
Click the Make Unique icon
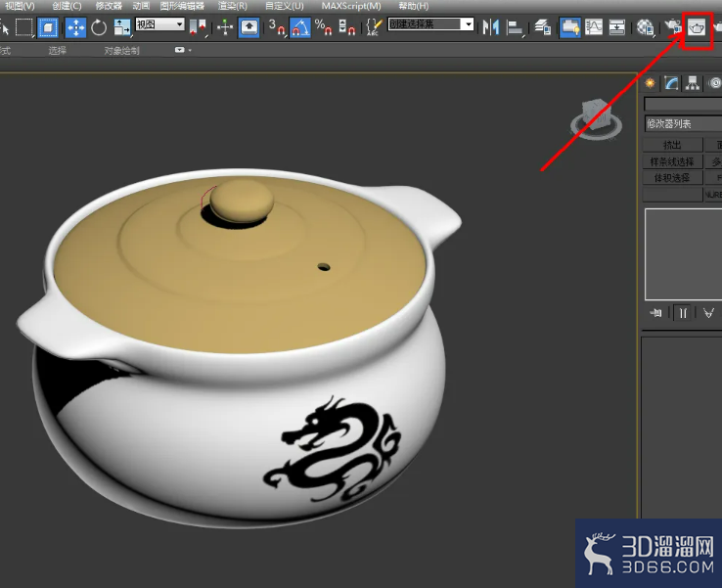pos(708,313)
